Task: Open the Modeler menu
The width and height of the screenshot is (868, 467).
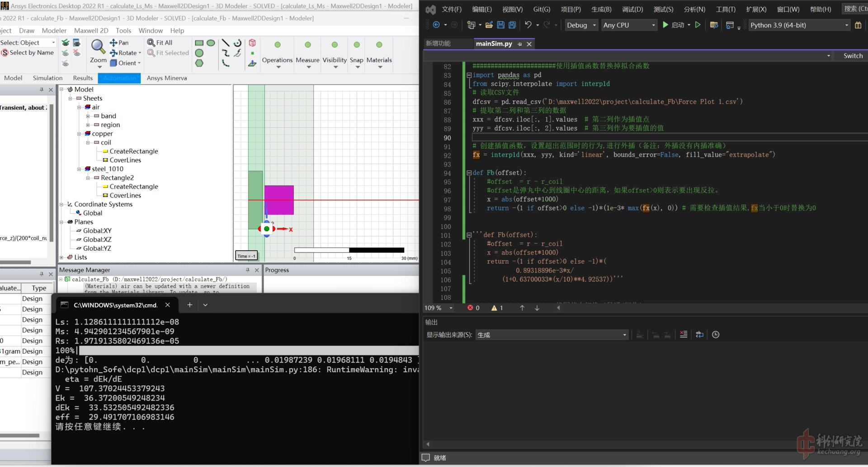Action: pyautogui.click(x=54, y=30)
